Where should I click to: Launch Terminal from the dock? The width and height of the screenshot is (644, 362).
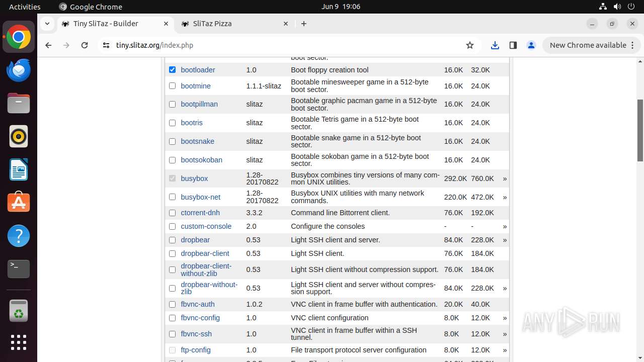pyautogui.click(x=19, y=269)
